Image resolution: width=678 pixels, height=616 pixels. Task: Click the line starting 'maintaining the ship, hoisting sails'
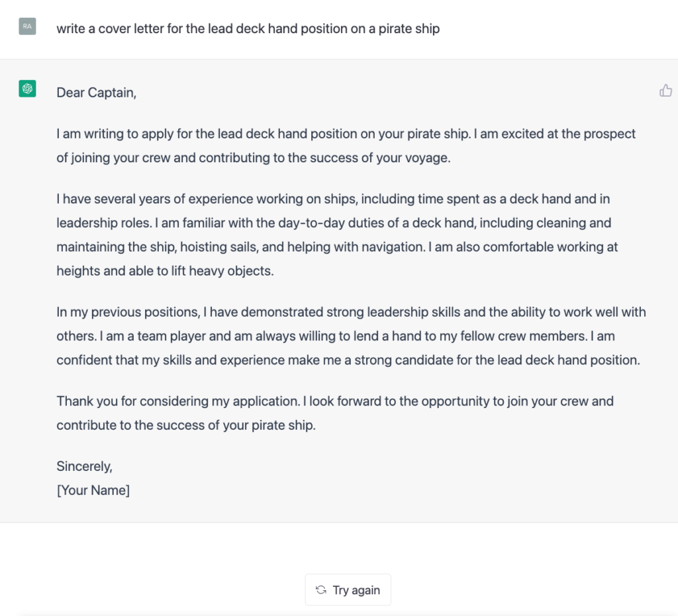pyautogui.click(x=337, y=247)
